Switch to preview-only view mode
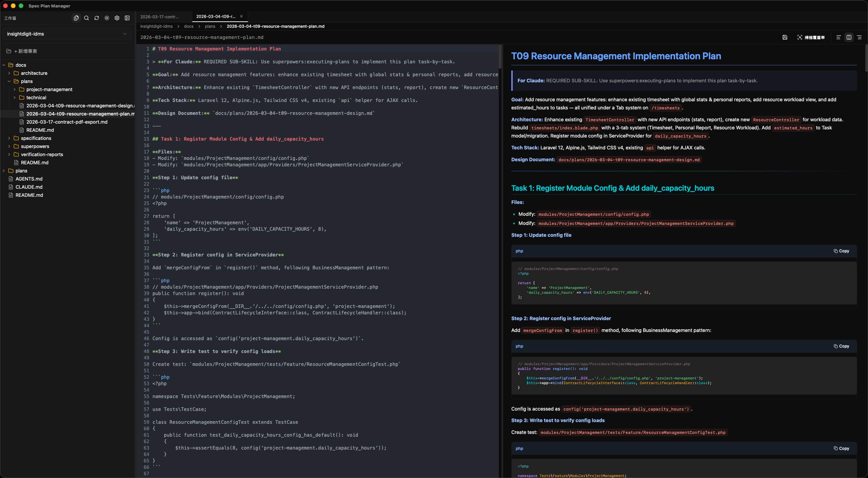868x478 pixels. 859,37
